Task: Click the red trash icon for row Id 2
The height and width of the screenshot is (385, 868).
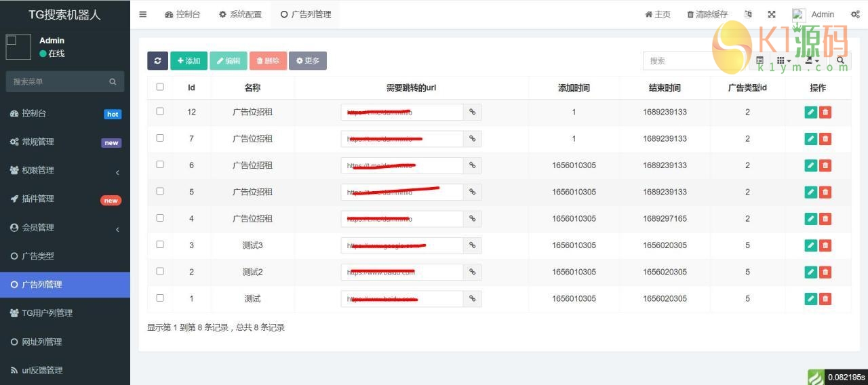Action: point(825,272)
